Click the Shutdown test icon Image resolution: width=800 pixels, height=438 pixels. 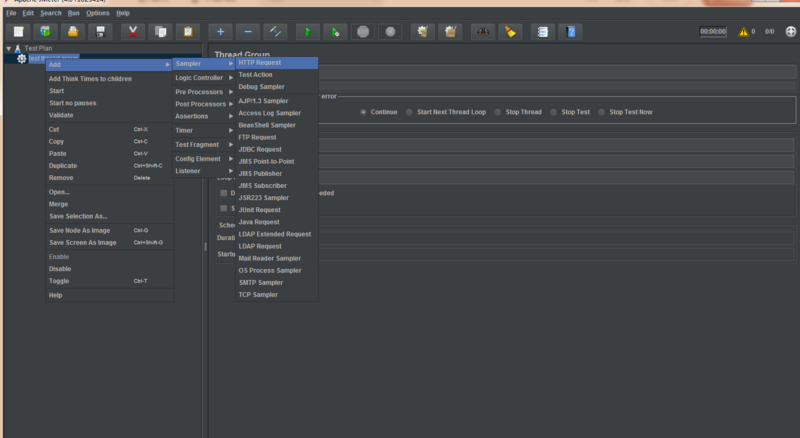pyautogui.click(x=390, y=32)
